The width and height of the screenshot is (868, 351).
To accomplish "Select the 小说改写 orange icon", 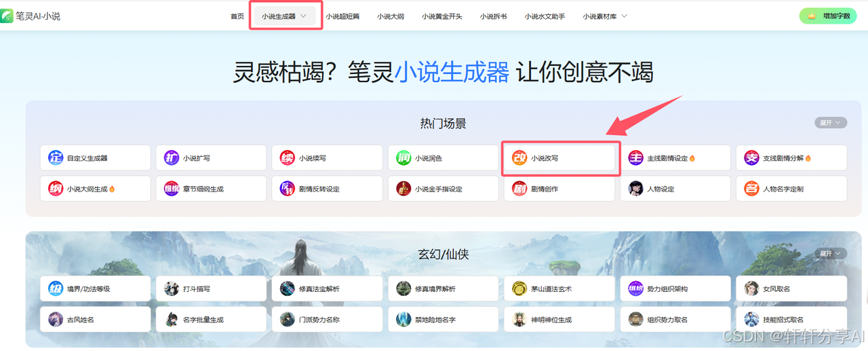I will click(x=519, y=158).
